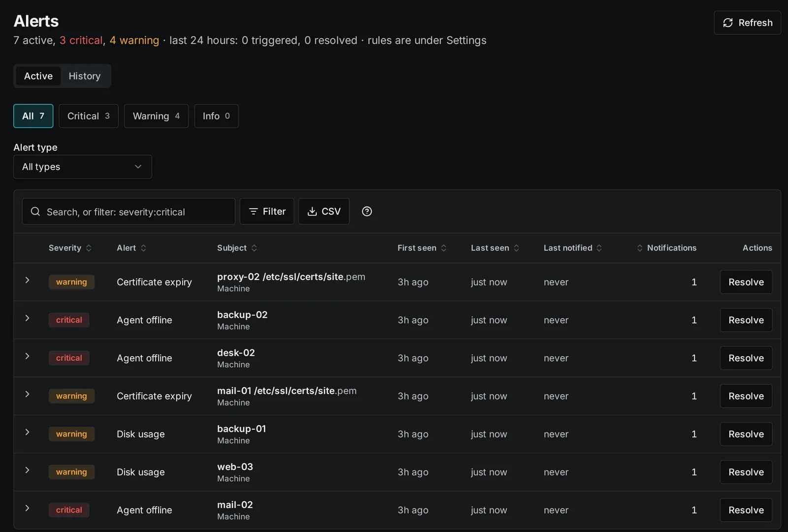Sort by Notifications column
This screenshot has width=788, height=532.
coord(666,248)
